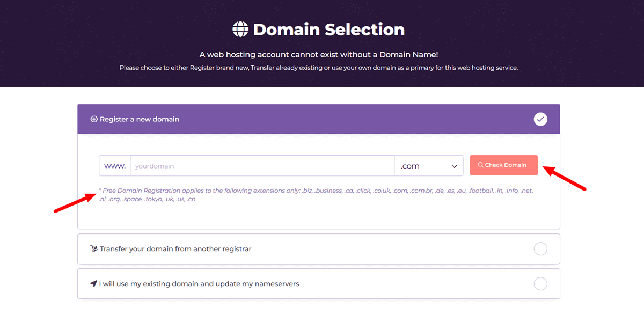Expand the existing domain nameservers section
644x322 pixels.
click(319, 283)
